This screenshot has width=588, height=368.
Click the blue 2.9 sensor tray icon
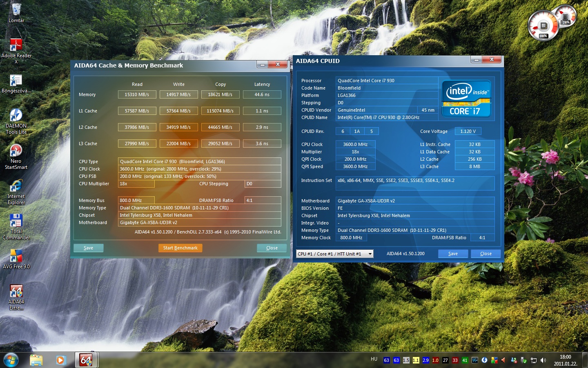pos(425,360)
